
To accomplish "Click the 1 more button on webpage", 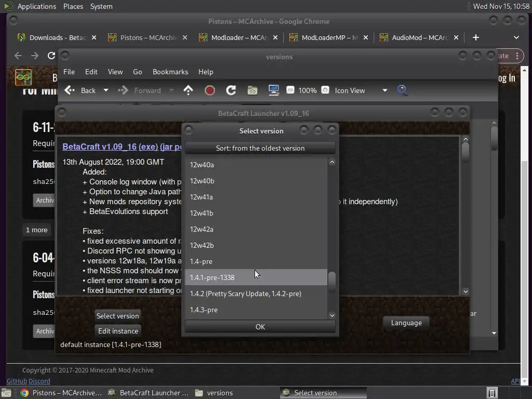I will coord(37,230).
